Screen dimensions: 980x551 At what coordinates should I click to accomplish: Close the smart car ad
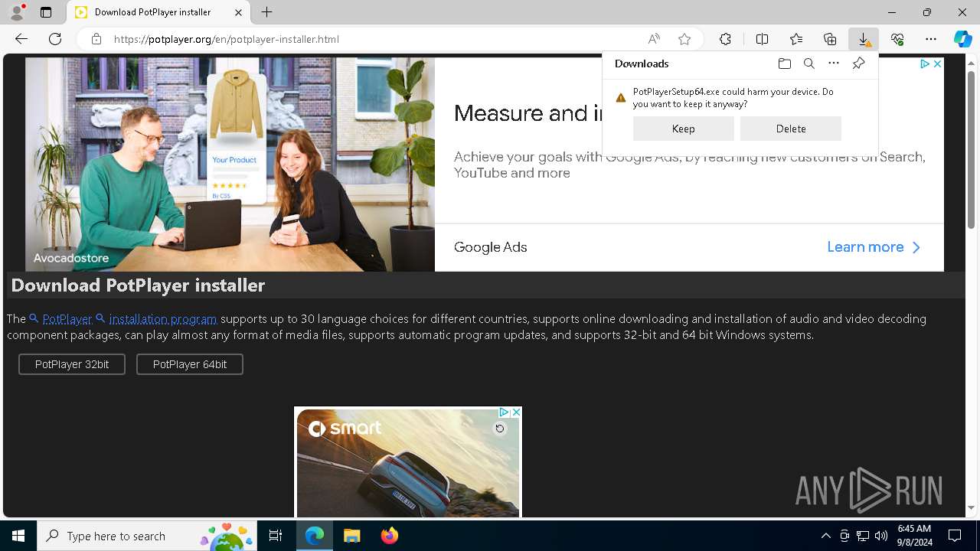point(516,412)
